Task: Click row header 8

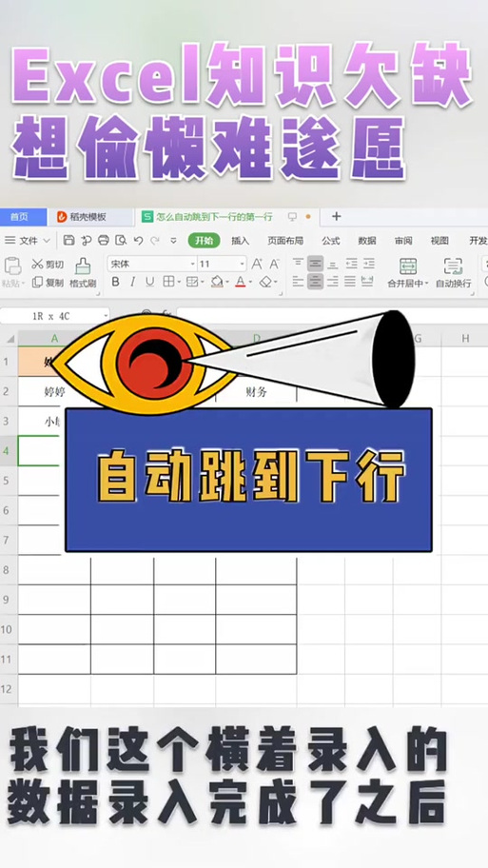Action: pos(9,569)
